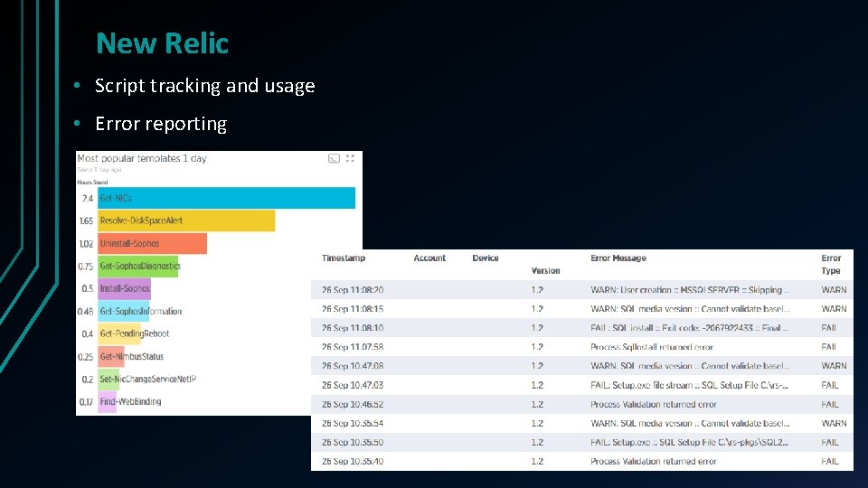Screen dimensions: 868x488
Task: Click the 'Process SqlInstall returned error' message
Action: point(652,347)
